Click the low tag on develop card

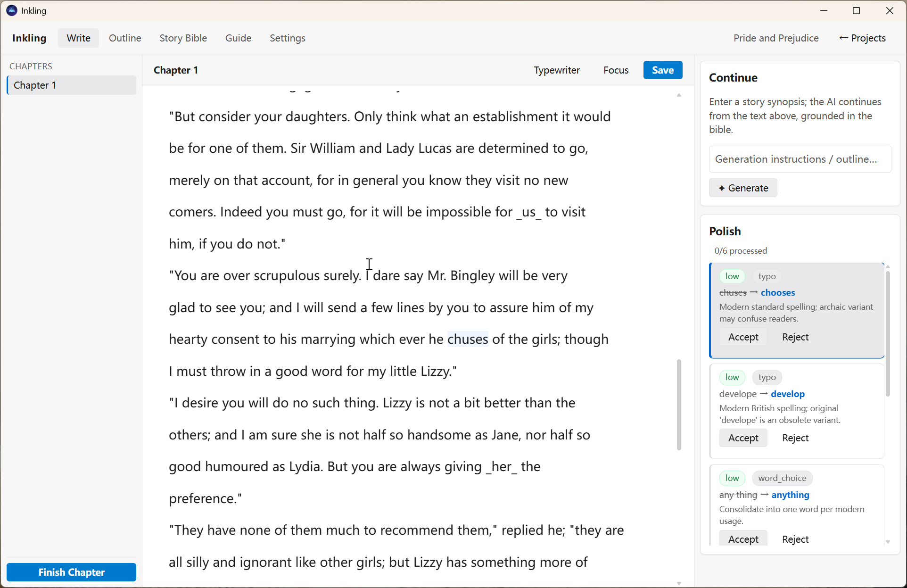pyautogui.click(x=732, y=377)
